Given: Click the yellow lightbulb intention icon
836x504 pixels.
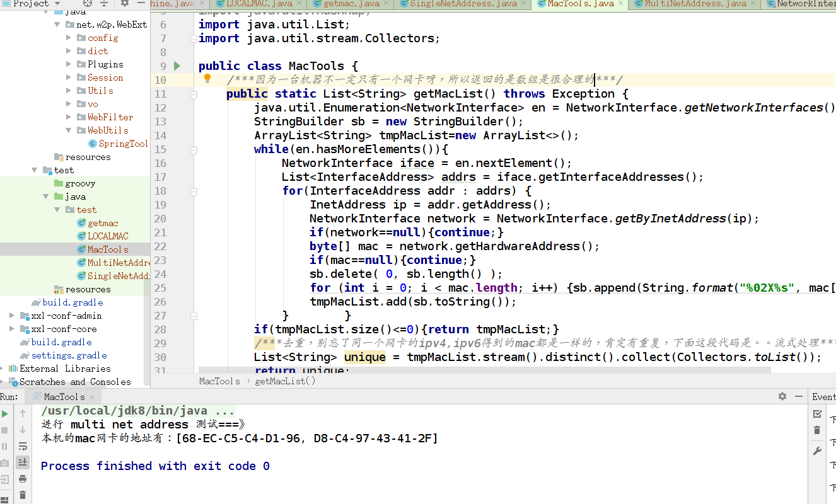Looking at the screenshot, I should 207,79.
